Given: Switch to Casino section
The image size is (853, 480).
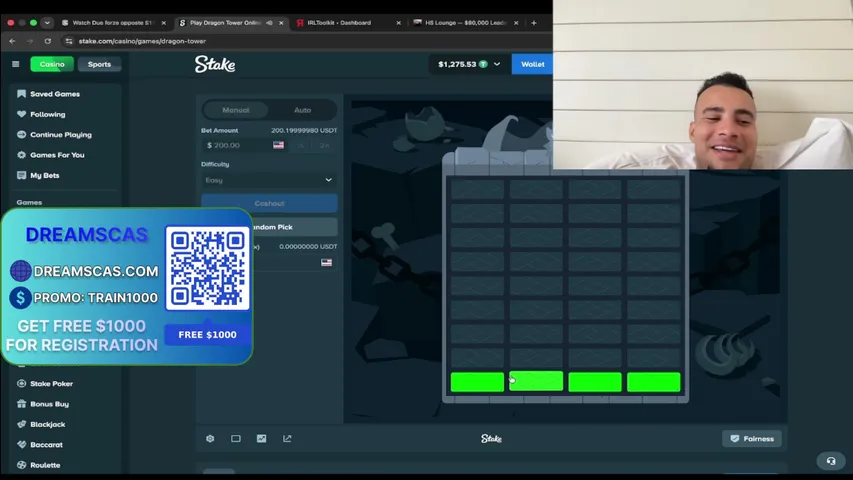Looking at the screenshot, I should (x=52, y=64).
